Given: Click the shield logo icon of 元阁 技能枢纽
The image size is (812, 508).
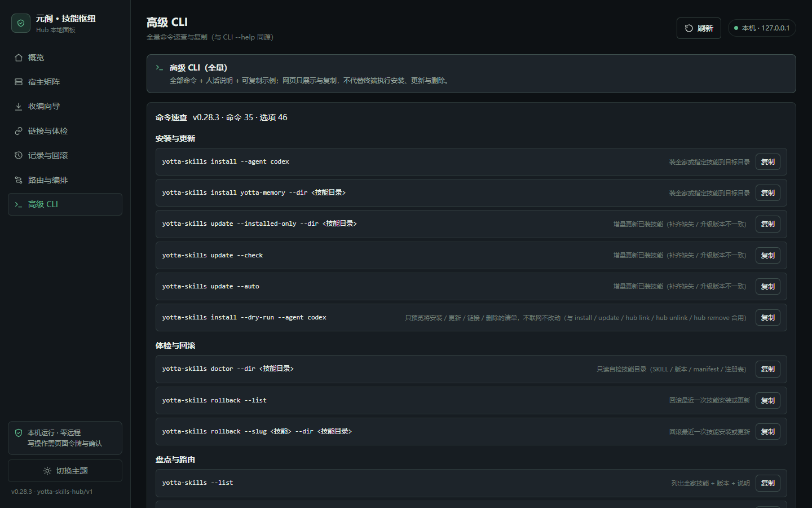Looking at the screenshot, I should click(21, 23).
